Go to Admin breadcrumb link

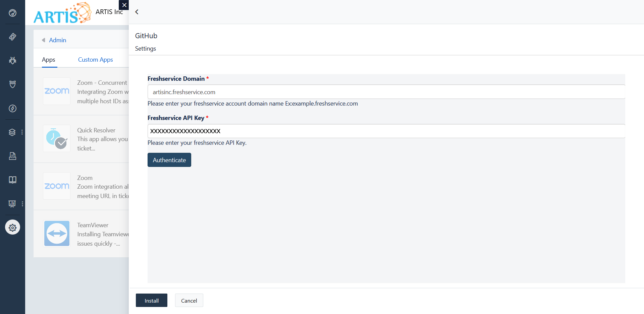point(57,40)
